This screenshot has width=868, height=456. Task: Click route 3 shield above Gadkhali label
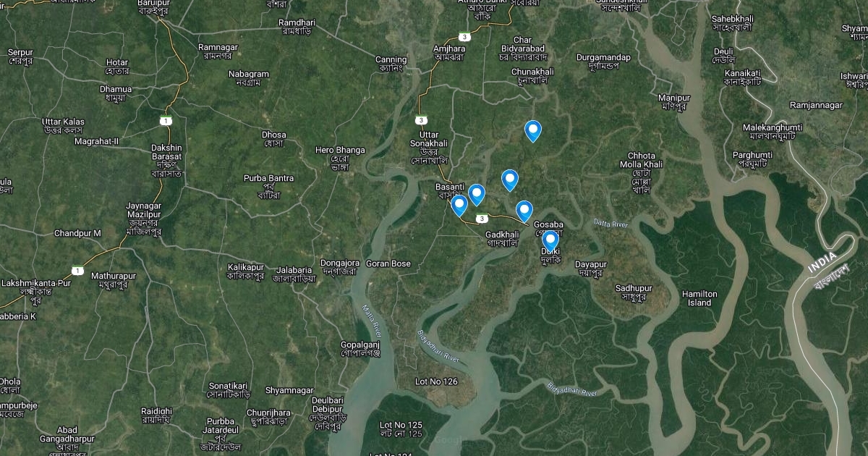pos(482,219)
